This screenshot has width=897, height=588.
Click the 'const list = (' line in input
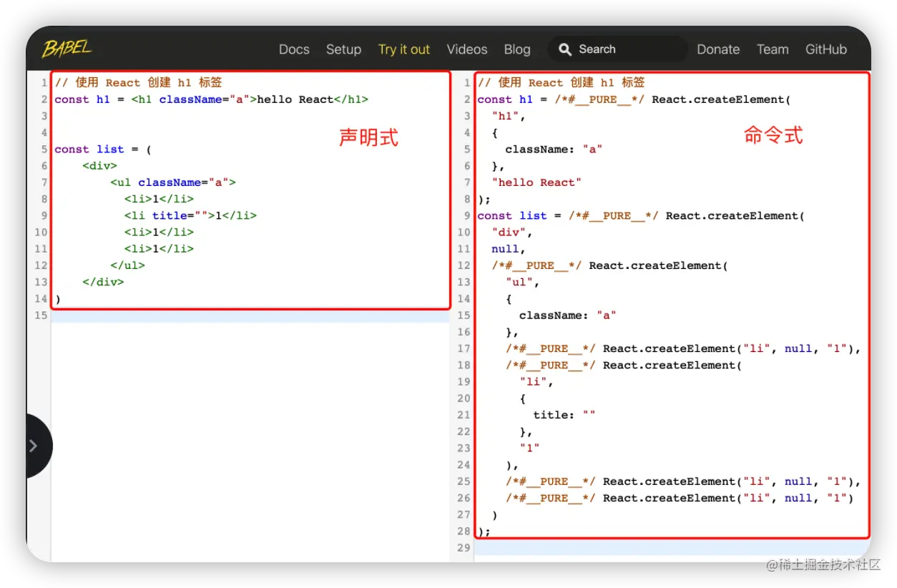(103, 150)
